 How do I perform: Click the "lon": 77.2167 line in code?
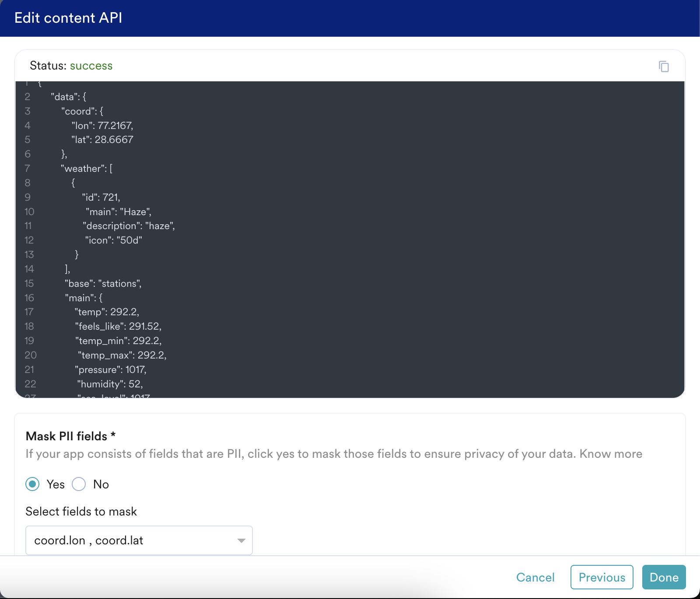102,125
